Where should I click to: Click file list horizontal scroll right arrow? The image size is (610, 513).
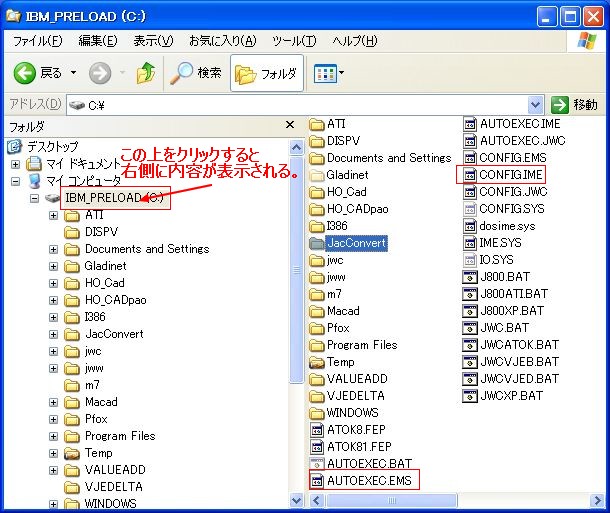pos(598,500)
